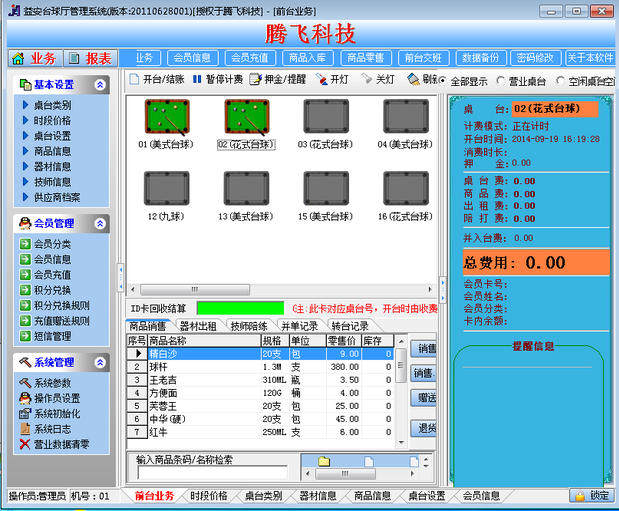
Task: Select idle table 15 (美式台球) icon
Action: click(x=326, y=188)
